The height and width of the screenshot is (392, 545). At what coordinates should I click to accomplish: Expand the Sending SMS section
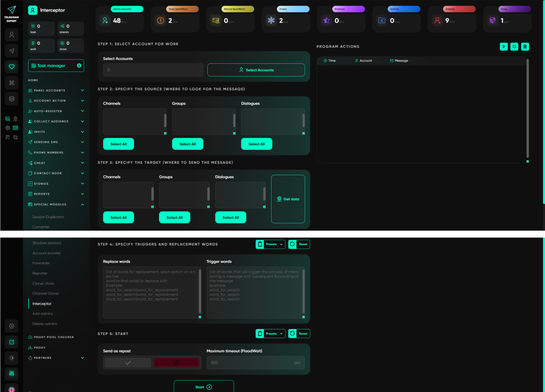tap(56, 142)
